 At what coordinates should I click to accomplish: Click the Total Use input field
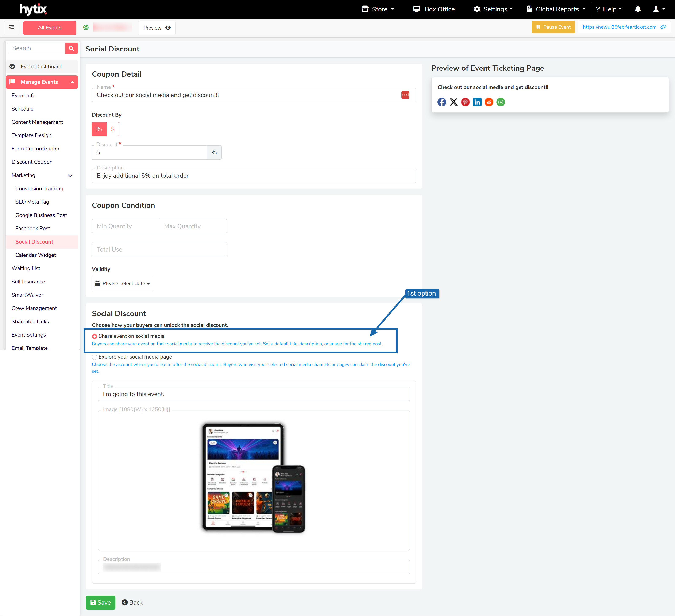point(159,250)
